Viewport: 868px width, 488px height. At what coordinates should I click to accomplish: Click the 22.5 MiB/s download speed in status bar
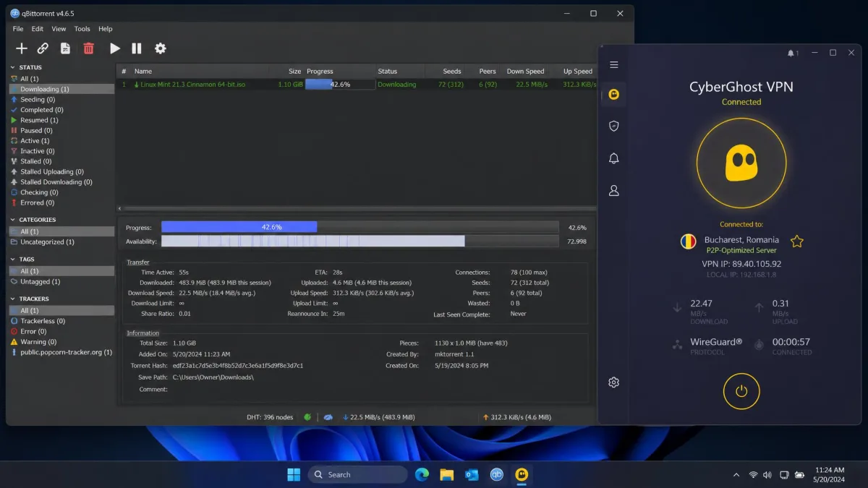pyautogui.click(x=378, y=417)
